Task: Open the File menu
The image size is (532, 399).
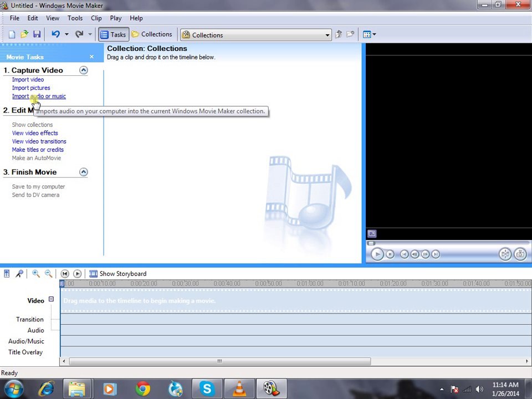Action: coord(14,18)
